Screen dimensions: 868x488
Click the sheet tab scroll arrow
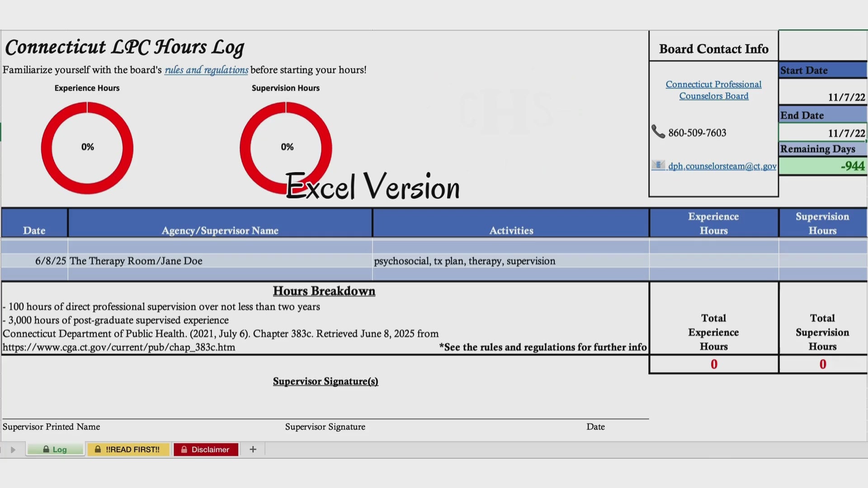13,450
